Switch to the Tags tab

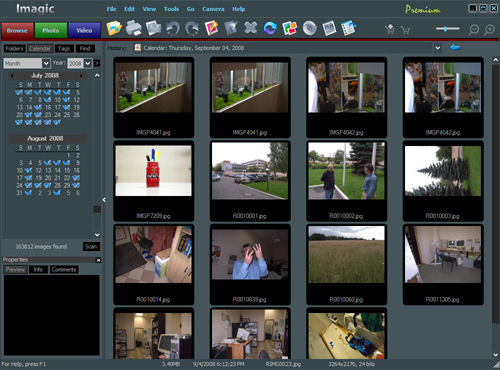coord(64,49)
